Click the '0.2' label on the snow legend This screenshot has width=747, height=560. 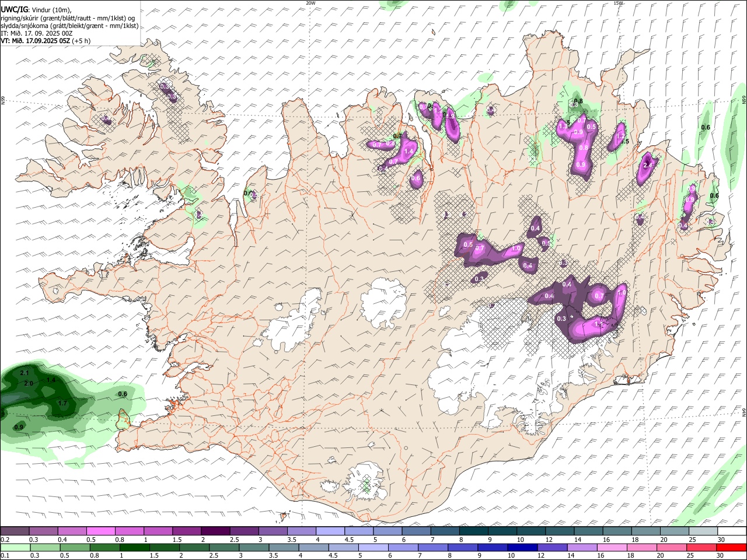click(x=5, y=540)
